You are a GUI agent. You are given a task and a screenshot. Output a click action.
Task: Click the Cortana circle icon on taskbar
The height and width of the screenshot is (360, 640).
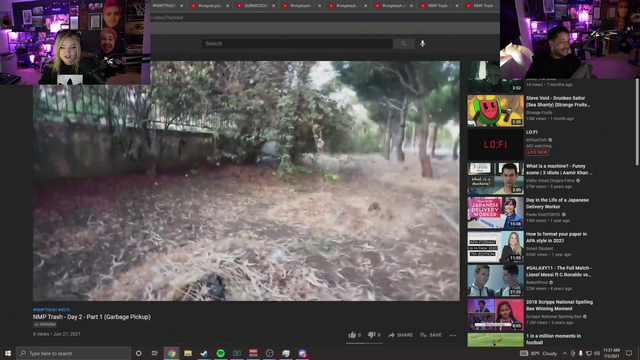(x=138, y=353)
